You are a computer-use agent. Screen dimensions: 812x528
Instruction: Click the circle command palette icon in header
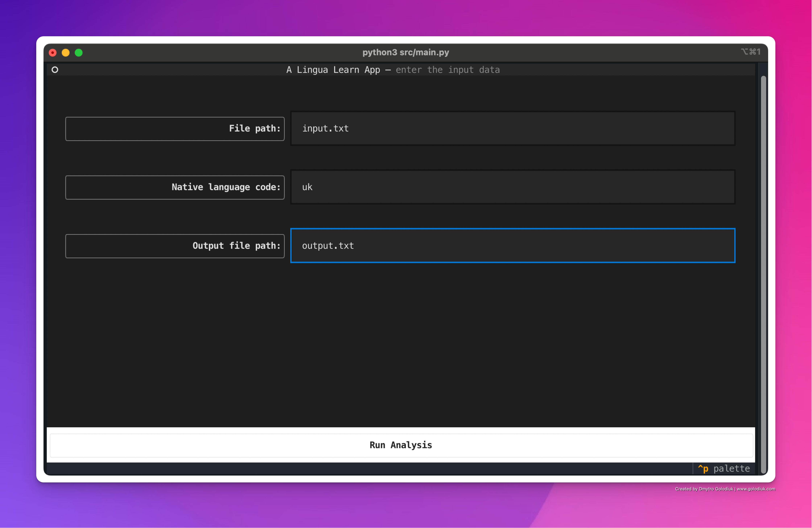click(55, 70)
